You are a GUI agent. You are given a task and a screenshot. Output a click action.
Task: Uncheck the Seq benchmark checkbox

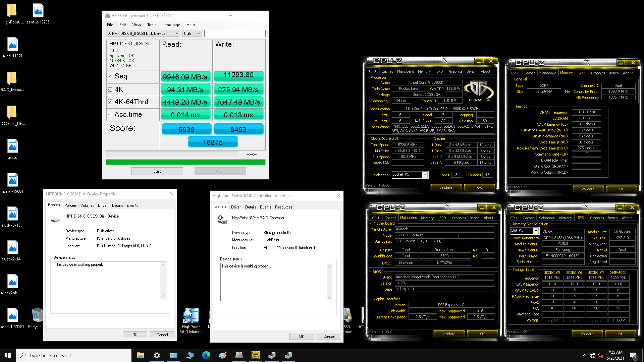click(x=110, y=76)
